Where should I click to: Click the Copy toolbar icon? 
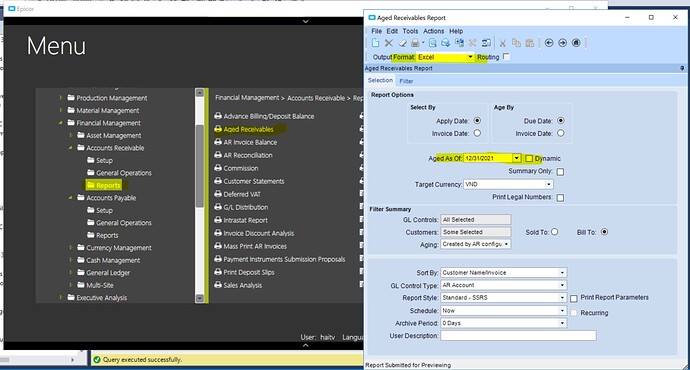[x=516, y=43]
